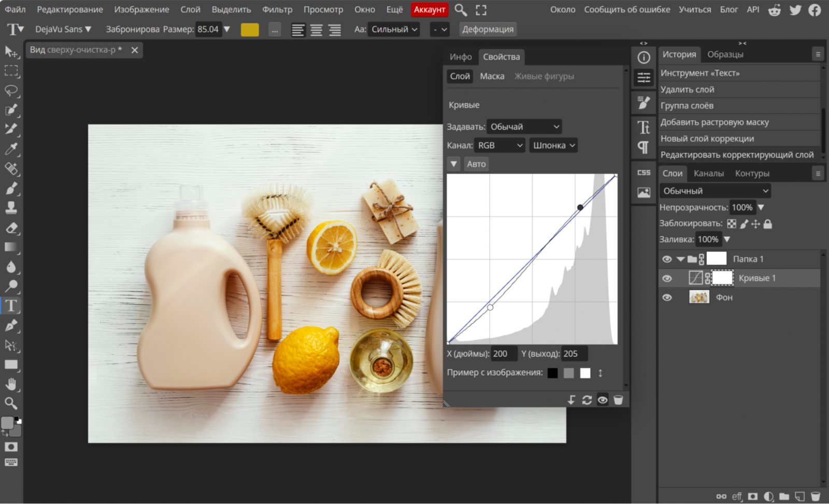Click the reset adjustment icon in Properties
Viewport: 829px width, 504px height.
point(587,400)
